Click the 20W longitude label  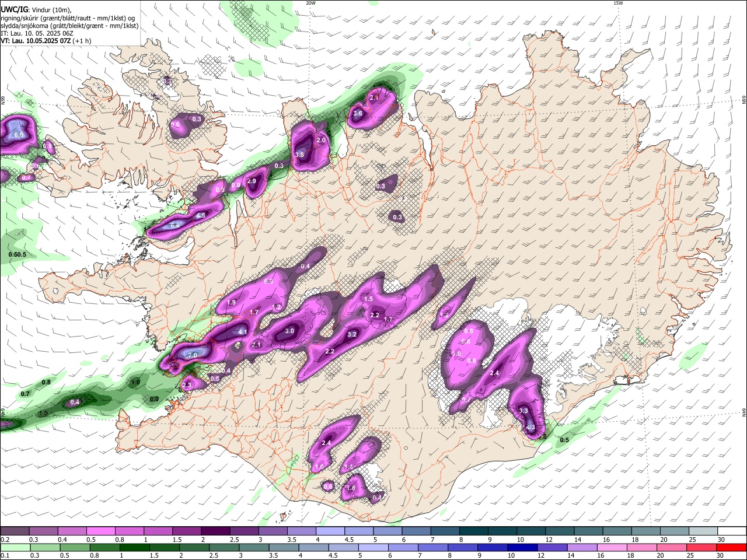pyautogui.click(x=310, y=3)
